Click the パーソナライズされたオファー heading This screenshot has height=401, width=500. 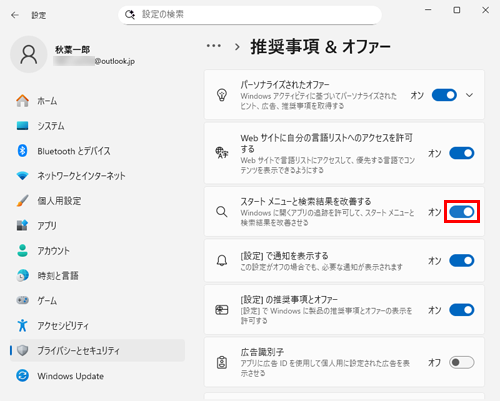(x=285, y=85)
